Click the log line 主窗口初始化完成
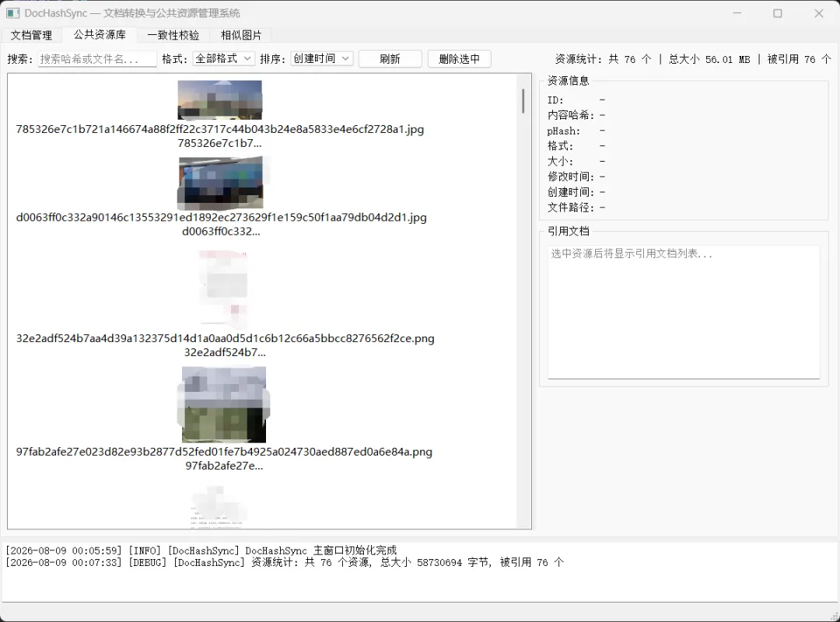 coord(201,550)
